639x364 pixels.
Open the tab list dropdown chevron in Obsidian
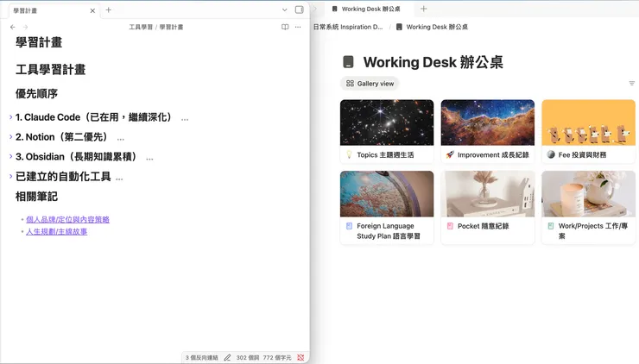[x=284, y=9]
